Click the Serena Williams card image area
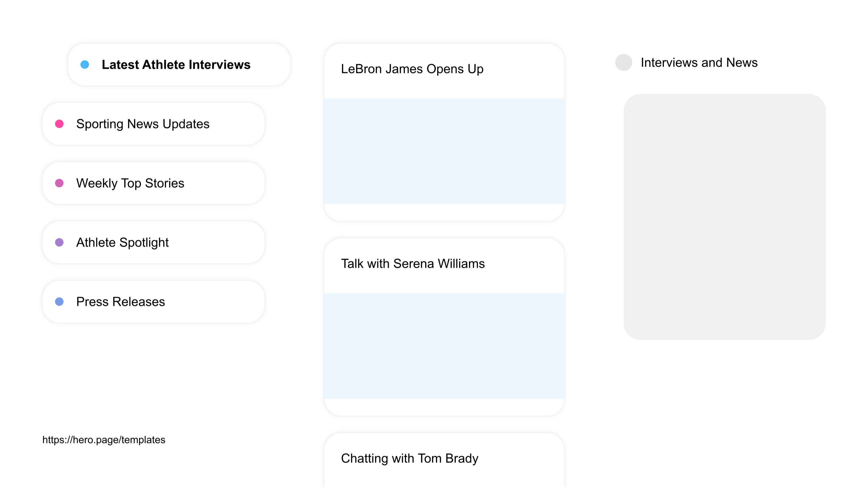 tap(444, 346)
